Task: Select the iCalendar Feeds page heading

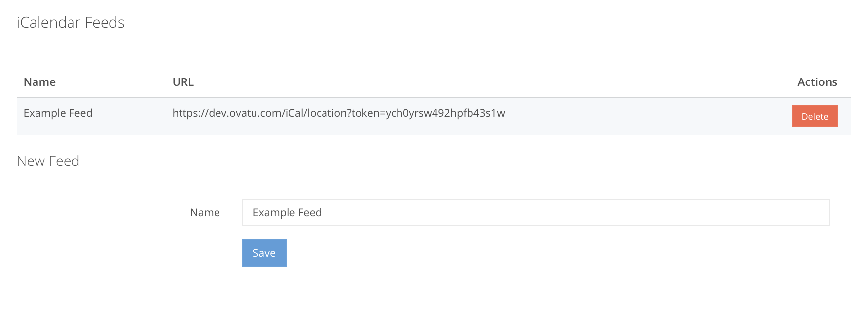Action: click(x=71, y=22)
